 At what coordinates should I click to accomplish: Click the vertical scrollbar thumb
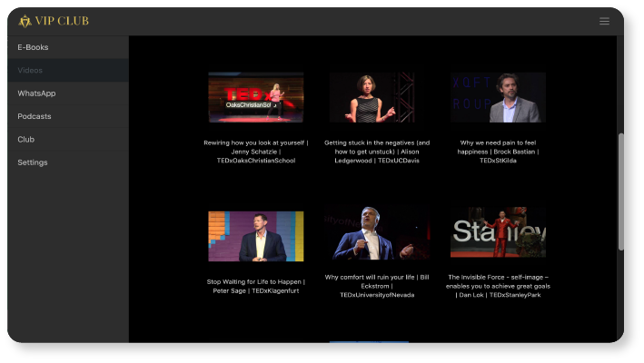click(620, 191)
